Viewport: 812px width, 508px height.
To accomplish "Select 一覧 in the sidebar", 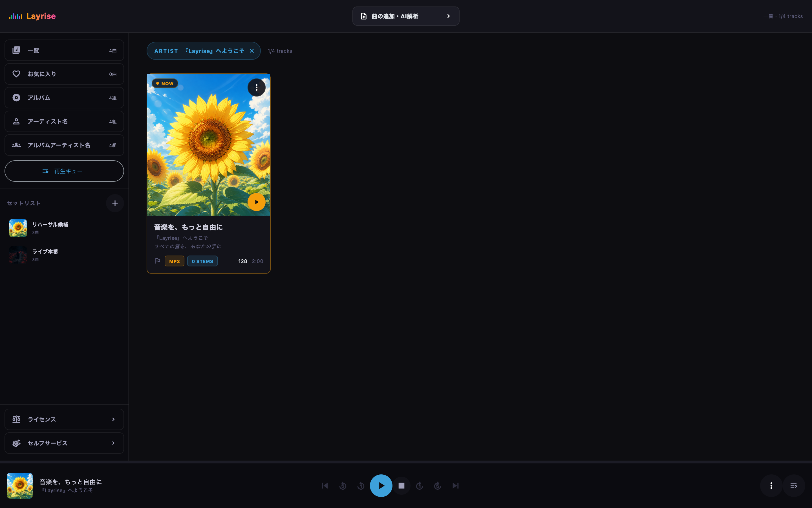I will pos(64,51).
